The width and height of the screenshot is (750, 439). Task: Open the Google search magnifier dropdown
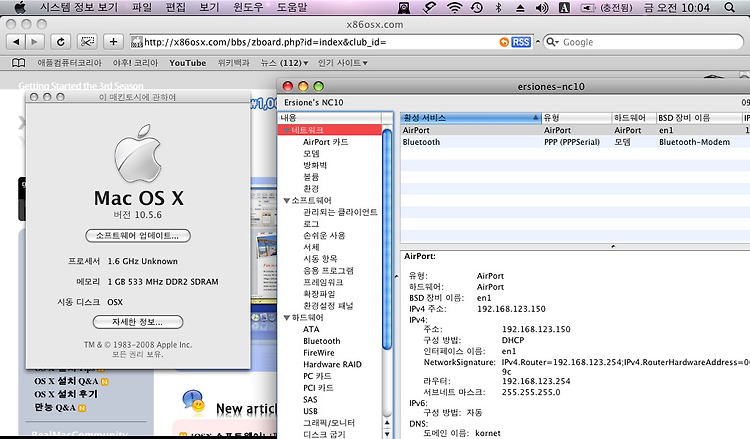[x=552, y=42]
